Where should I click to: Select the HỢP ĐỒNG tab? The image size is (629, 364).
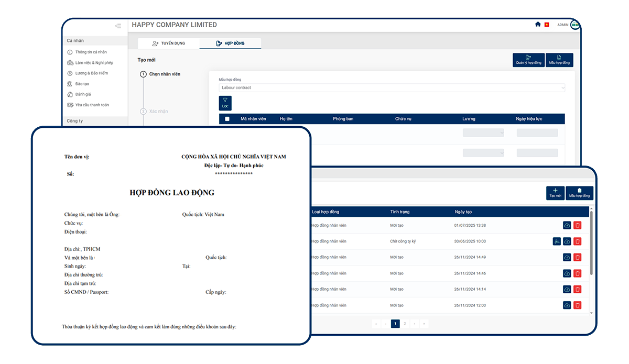(231, 43)
